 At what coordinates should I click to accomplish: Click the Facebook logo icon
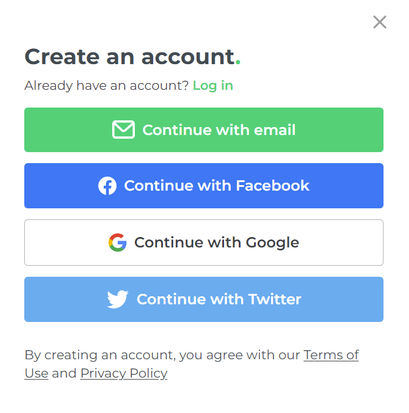tap(107, 186)
